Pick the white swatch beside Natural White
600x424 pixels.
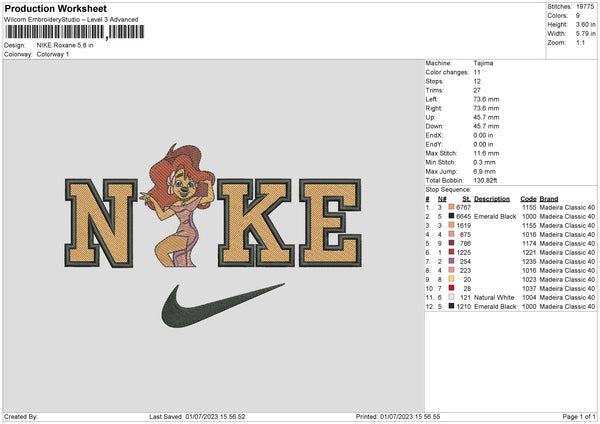452,297
